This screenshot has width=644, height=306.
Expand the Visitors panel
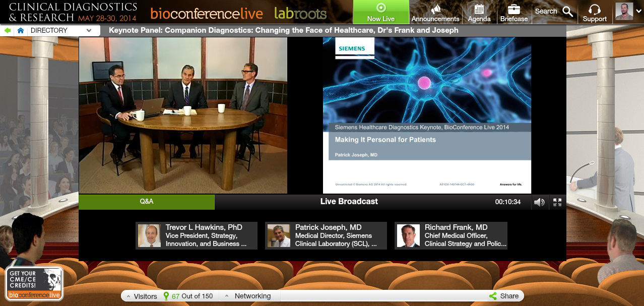[142, 296]
